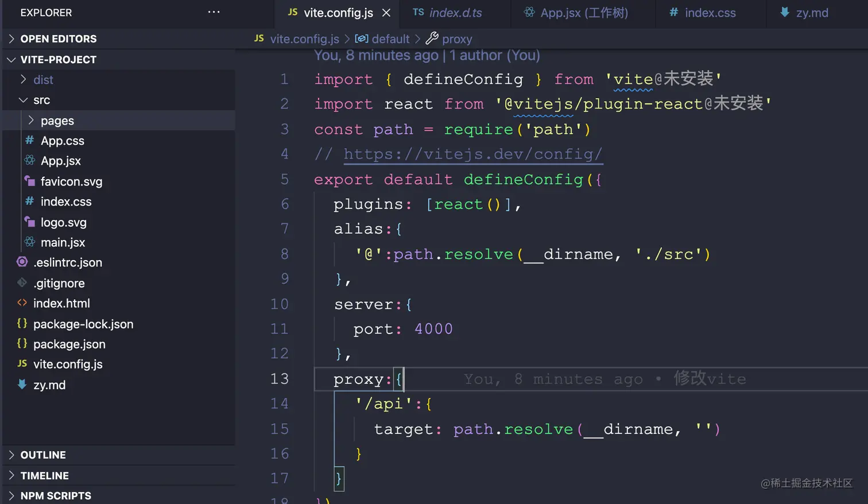Viewport: 868px width, 504px height.
Task: Click the braces icon beside package-lock.json
Action: pos(22,324)
